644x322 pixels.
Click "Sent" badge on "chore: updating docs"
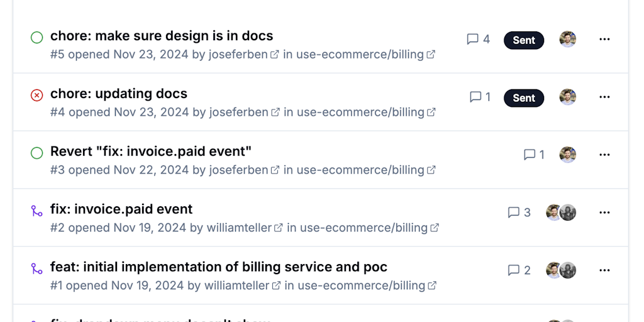point(524,98)
